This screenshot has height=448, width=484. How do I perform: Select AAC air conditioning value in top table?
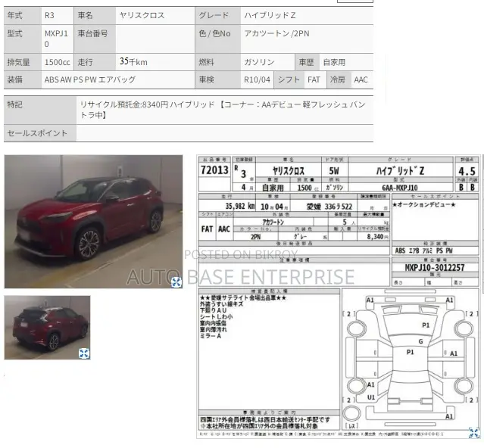coord(361,80)
